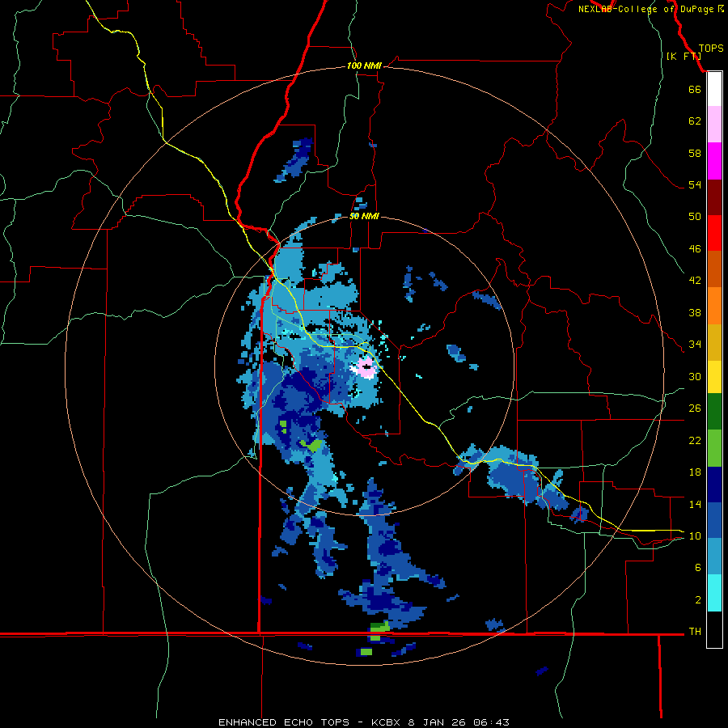Click the 30 legend value
The height and width of the screenshot is (728, 728).
point(695,376)
